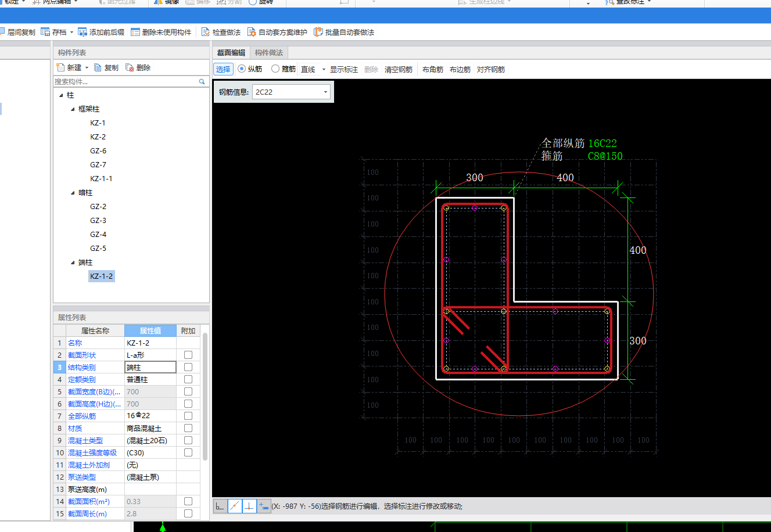
Task: Click the 选择 button in section editor
Action: point(223,69)
